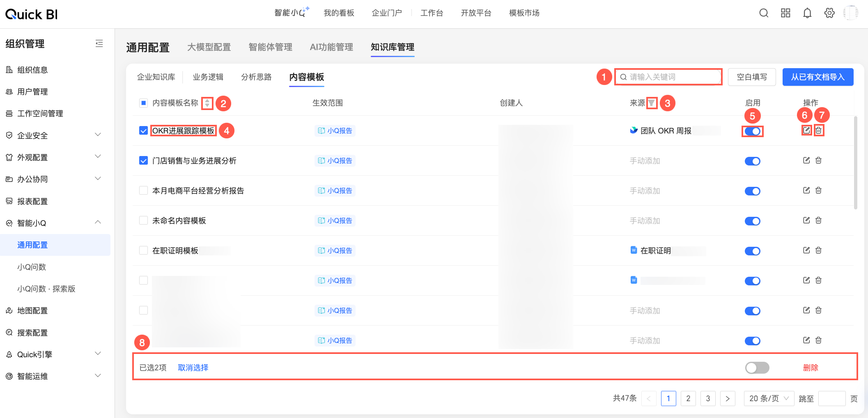The height and width of the screenshot is (418, 868).
Task: Check the 本月电商平台经营分析报告 checkbox
Action: [x=143, y=191]
